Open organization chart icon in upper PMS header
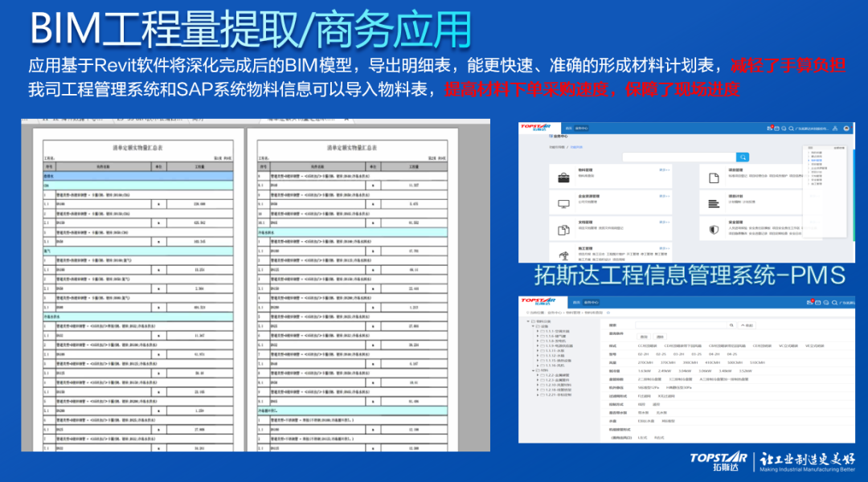The width and height of the screenshot is (868, 482). coord(835,129)
